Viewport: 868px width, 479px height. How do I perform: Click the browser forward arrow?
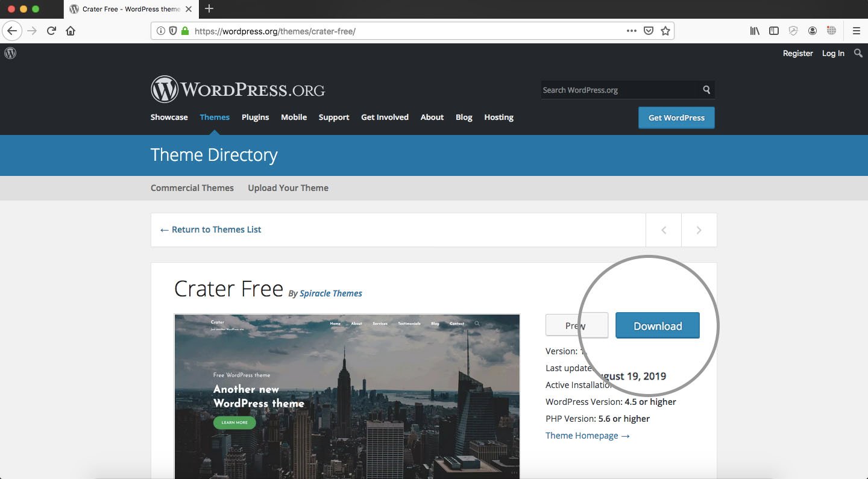point(32,31)
